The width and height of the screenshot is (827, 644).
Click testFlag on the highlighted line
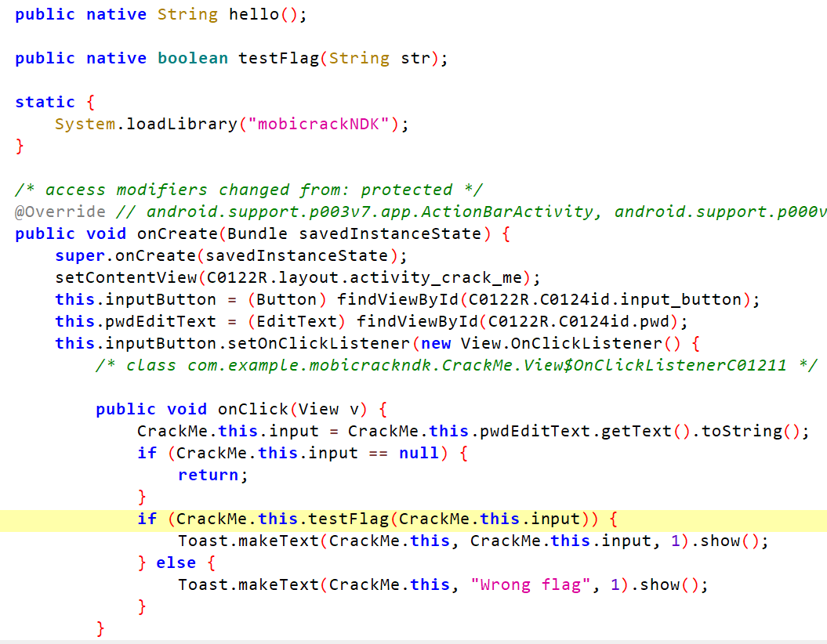click(x=349, y=519)
